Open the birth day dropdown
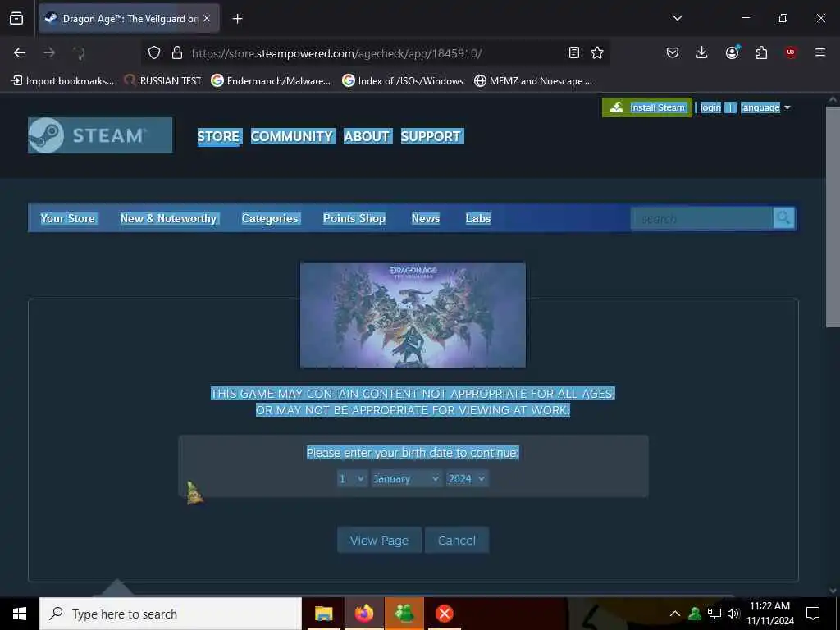Viewport: 840px width, 630px height. pos(352,478)
